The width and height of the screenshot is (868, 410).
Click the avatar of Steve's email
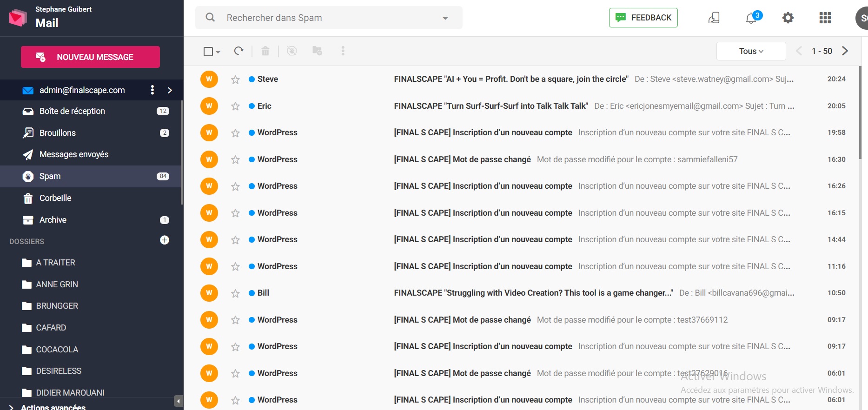(x=209, y=79)
